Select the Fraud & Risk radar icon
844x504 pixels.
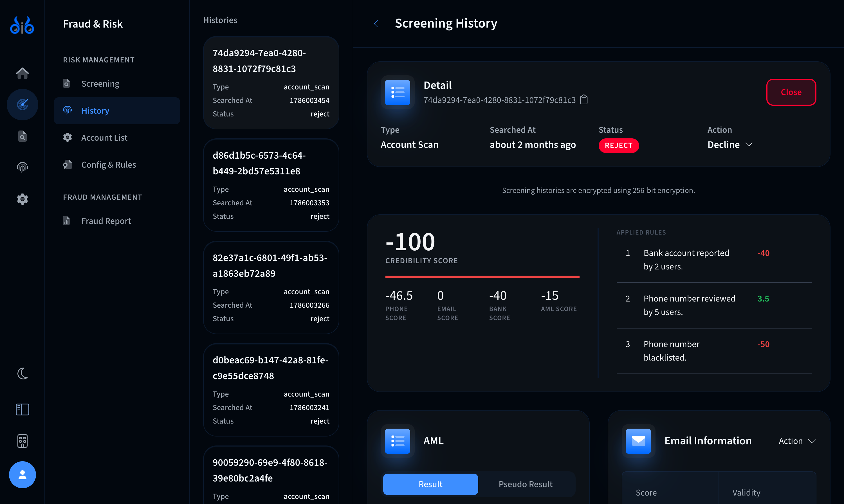(x=23, y=104)
